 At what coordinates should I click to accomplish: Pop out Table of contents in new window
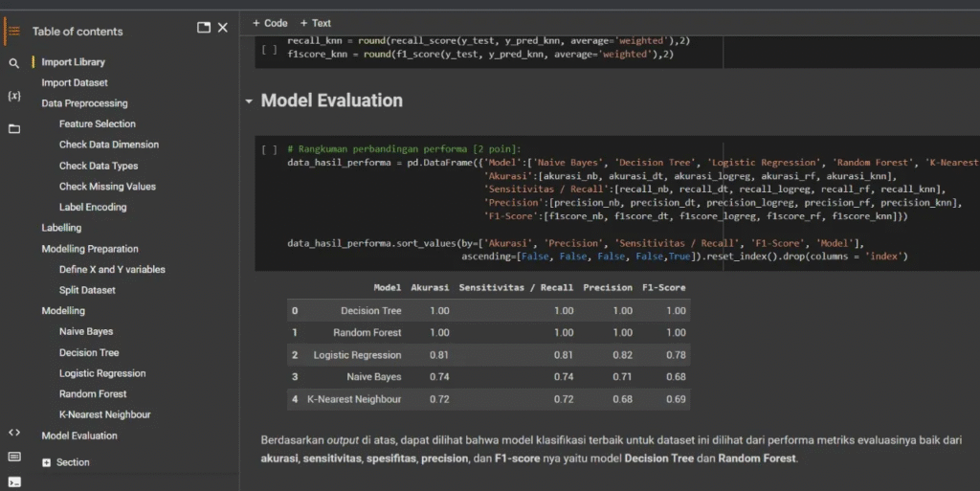click(203, 28)
